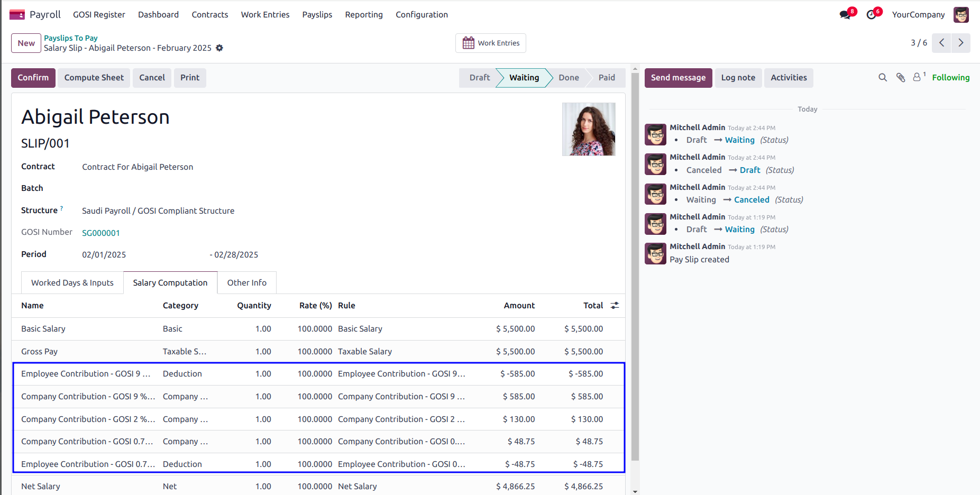Image resolution: width=980 pixels, height=495 pixels.
Task: Open attachments with the paperclip icon
Action: (x=901, y=78)
